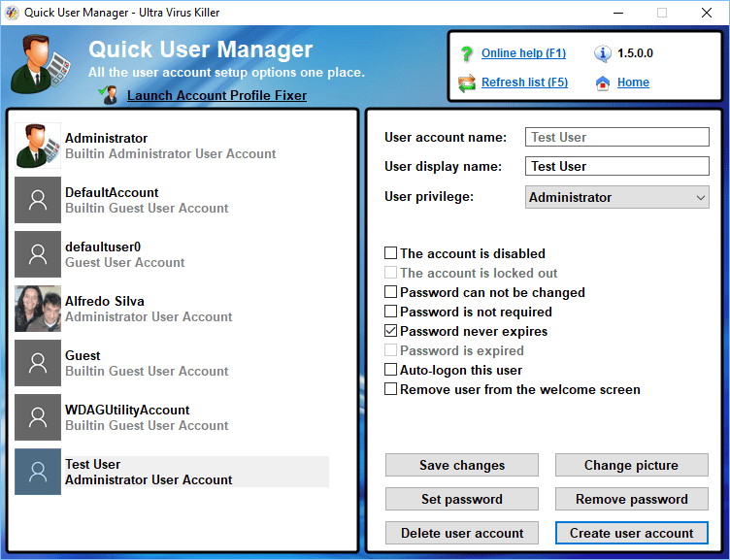Screen dimensions: 730x560
Task: Click the WDAGUtilityAccount avatar icon
Action: 38,417
